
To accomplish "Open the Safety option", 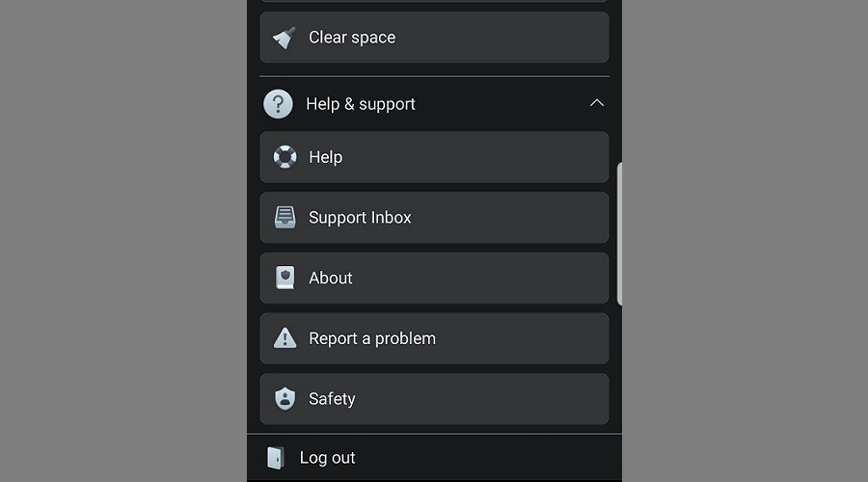I will 435,398.
